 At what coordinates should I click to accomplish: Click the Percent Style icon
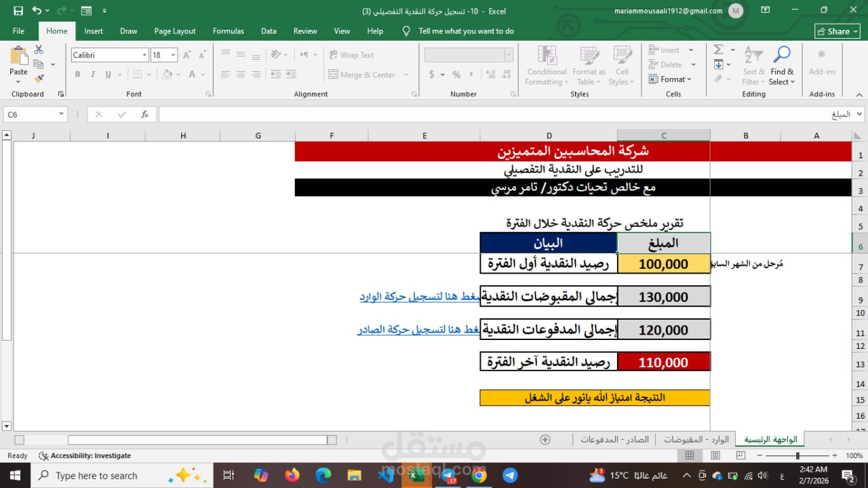(x=455, y=75)
